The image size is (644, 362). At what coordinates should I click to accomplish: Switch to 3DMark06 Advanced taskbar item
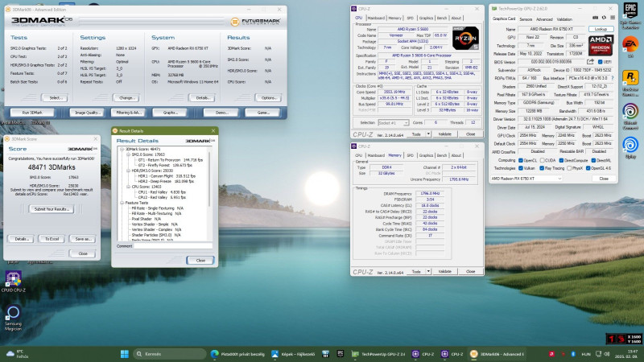tap(497, 354)
